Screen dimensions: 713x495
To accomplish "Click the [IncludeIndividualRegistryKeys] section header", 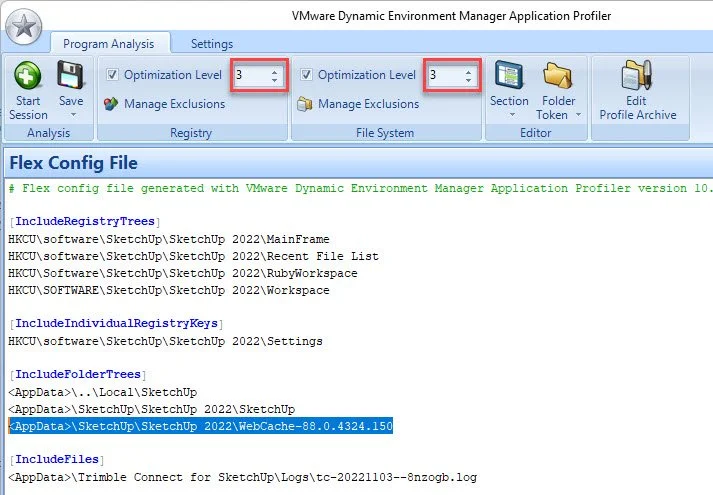I will tap(116, 324).
